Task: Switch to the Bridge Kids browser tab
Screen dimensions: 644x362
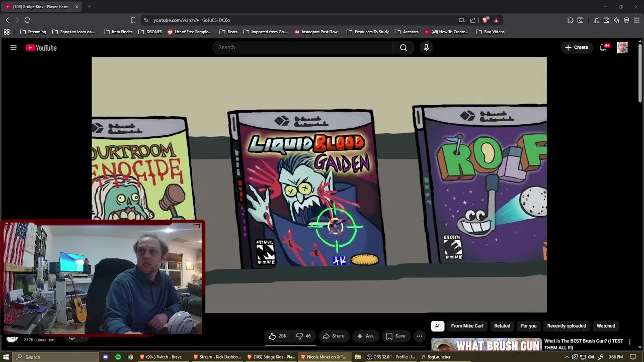Action: (x=41, y=7)
